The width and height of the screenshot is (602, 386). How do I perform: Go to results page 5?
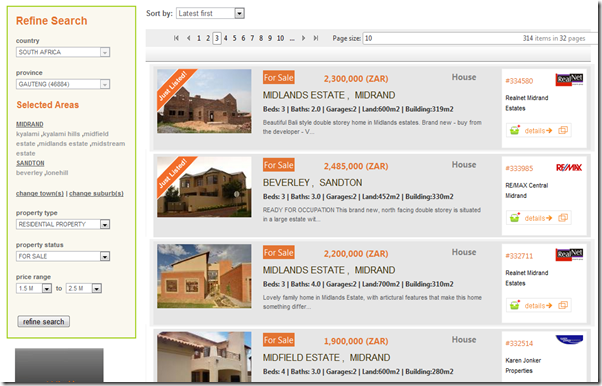click(235, 38)
